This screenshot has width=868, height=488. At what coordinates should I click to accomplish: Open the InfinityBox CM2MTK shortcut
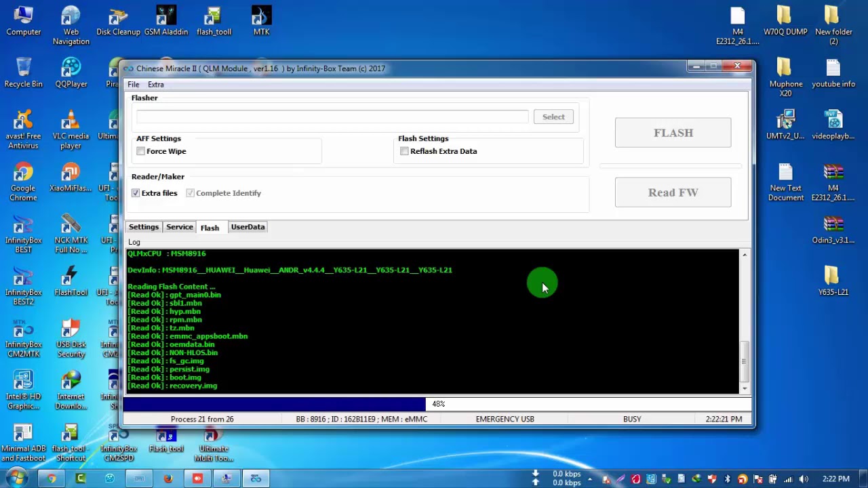click(x=24, y=339)
